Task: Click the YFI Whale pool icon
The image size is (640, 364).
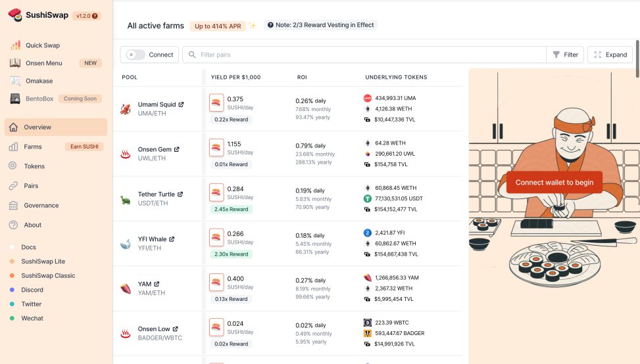Action: click(x=125, y=244)
